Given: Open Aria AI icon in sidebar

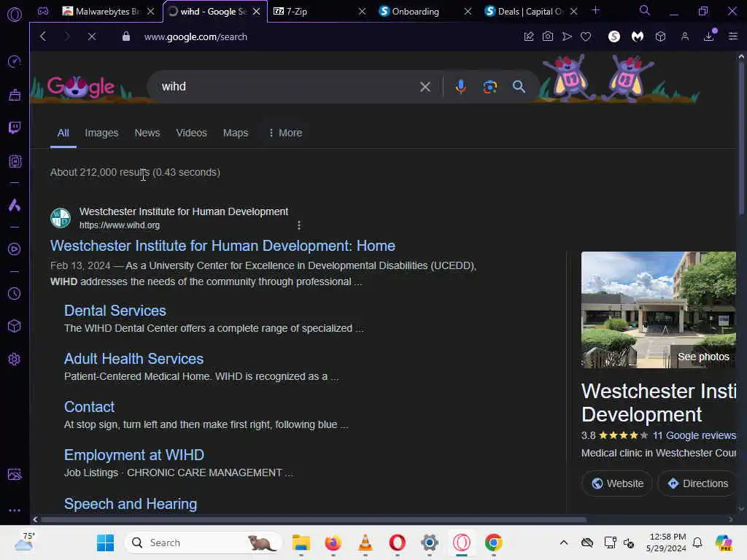Looking at the screenshot, I should (15, 205).
